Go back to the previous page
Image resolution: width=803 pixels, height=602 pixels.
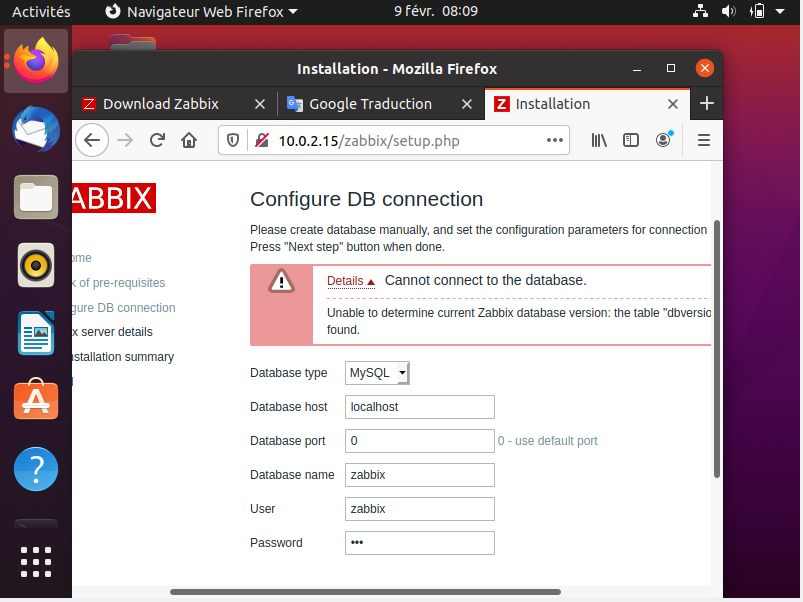(x=92, y=140)
